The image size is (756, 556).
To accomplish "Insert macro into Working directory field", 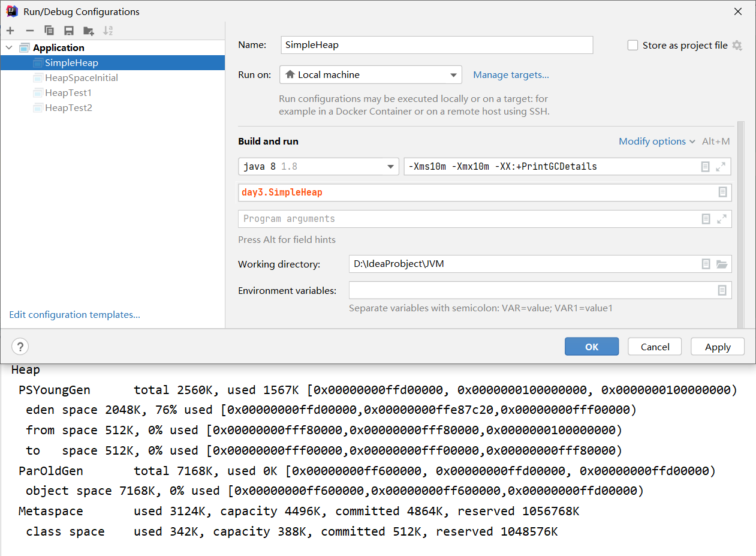I will [706, 264].
